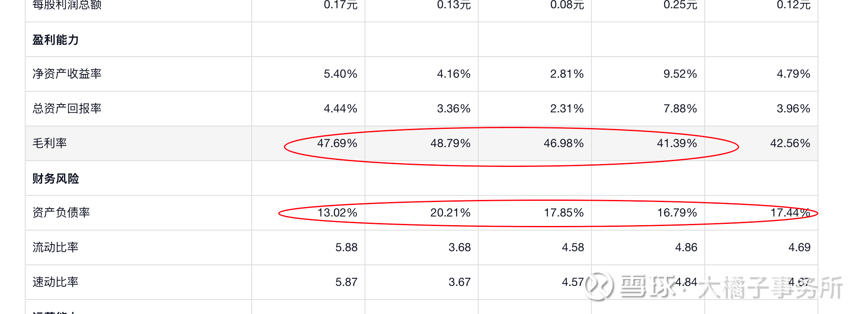Select the 7.88% return on assets cell

coord(680,109)
